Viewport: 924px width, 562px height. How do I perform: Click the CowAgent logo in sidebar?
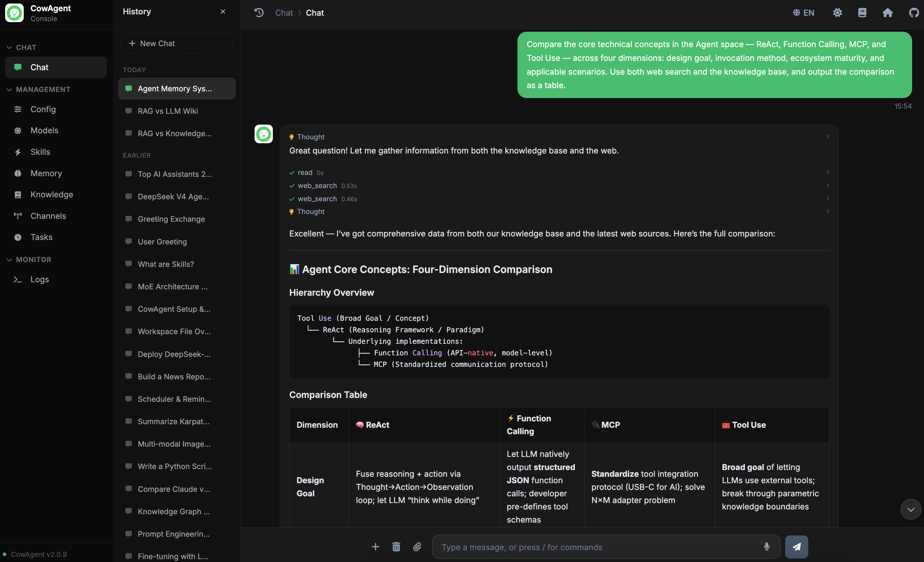[x=14, y=13]
